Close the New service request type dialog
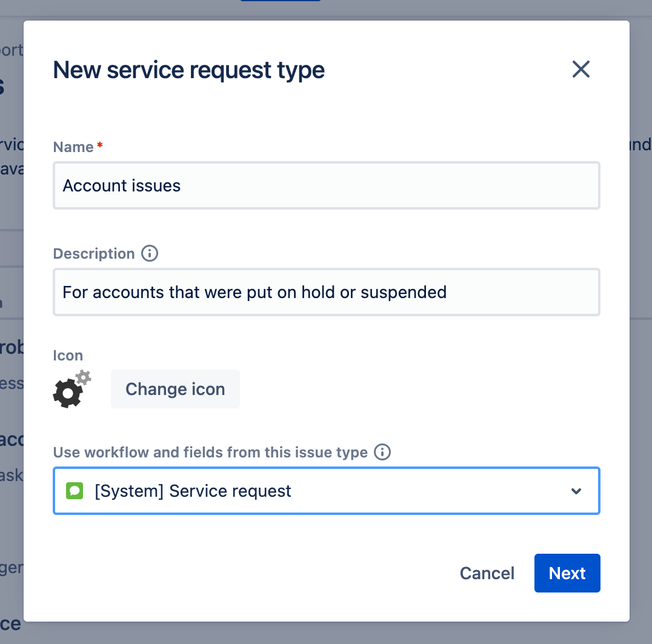 click(580, 70)
